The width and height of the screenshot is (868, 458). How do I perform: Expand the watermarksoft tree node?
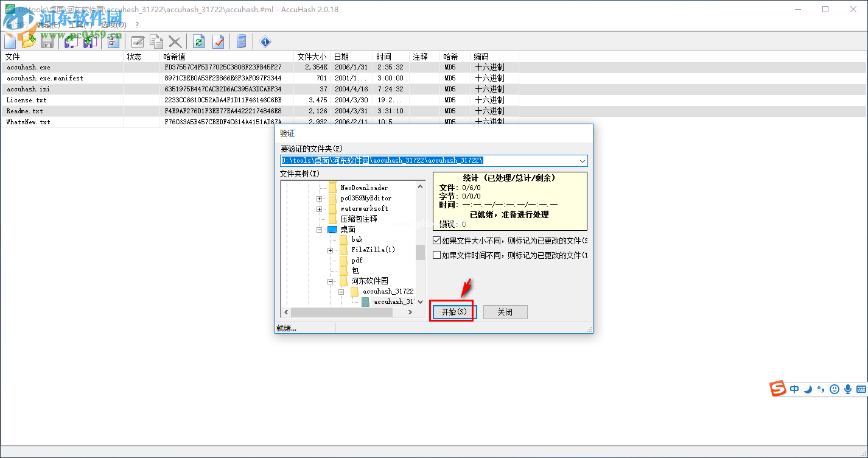(319, 209)
